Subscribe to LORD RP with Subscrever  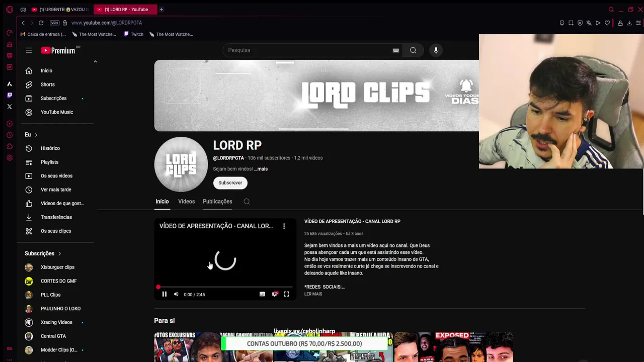click(x=230, y=183)
